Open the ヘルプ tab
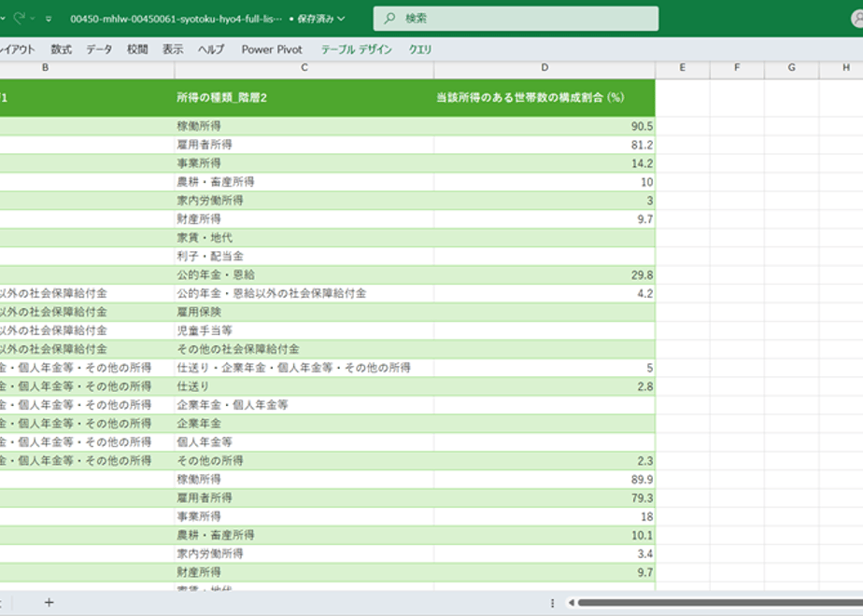The width and height of the screenshot is (863, 616). (x=211, y=49)
